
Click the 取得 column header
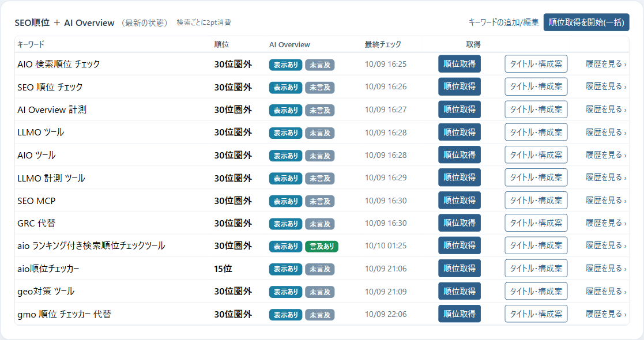coord(473,44)
